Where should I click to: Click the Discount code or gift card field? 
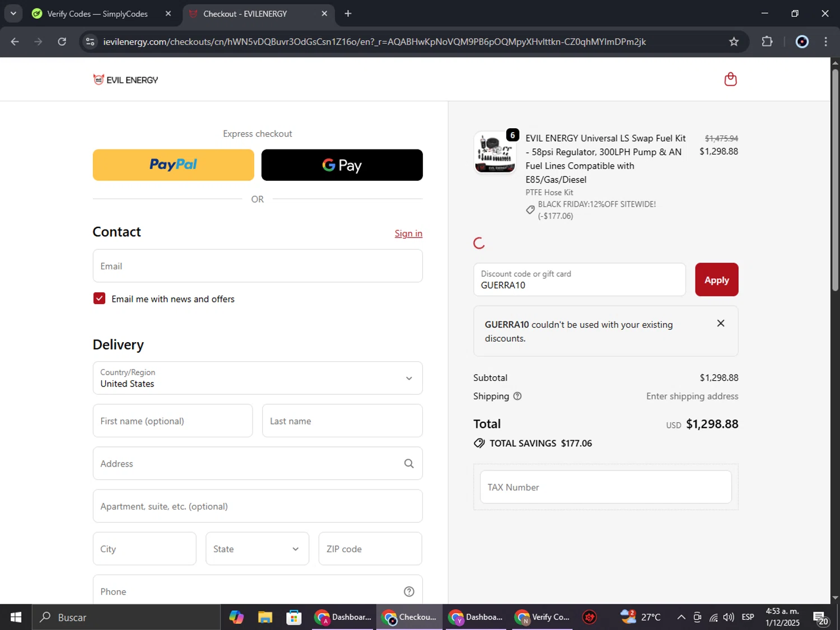click(x=579, y=279)
